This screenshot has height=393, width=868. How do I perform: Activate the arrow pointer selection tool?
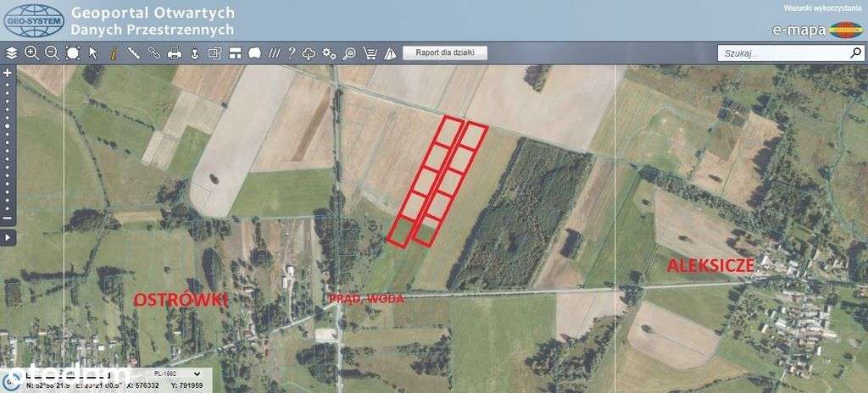pos(93,53)
